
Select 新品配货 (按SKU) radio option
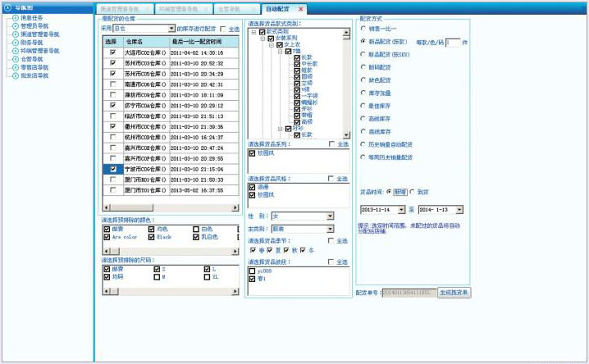point(363,54)
